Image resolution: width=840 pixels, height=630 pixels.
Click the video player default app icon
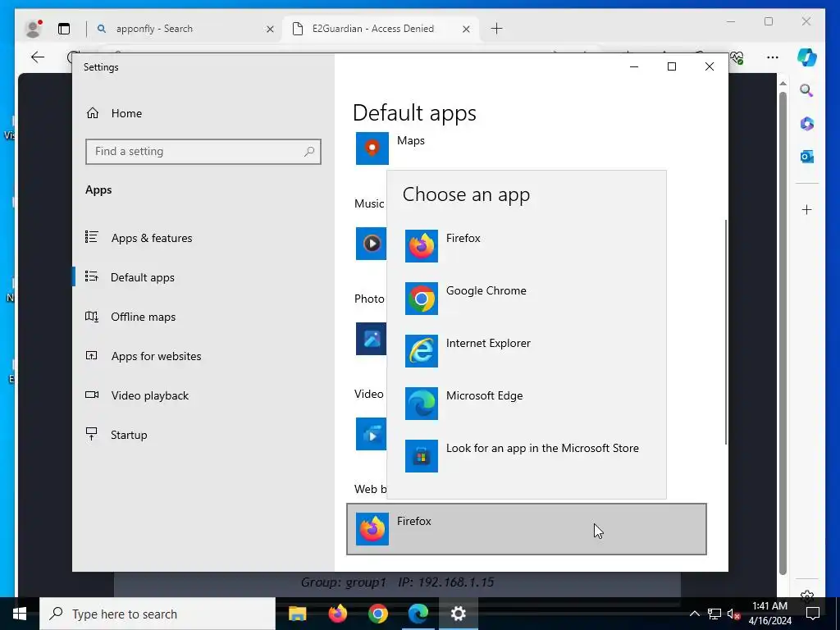point(371,434)
